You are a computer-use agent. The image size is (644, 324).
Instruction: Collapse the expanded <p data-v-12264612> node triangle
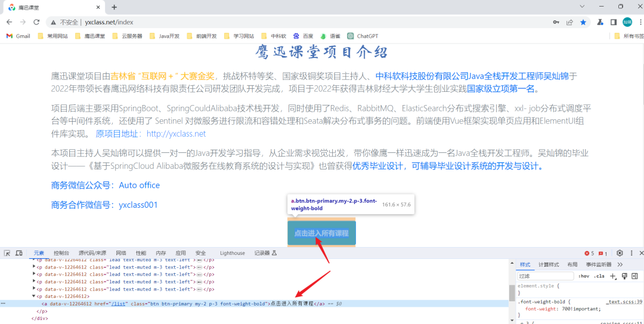tap(34, 296)
